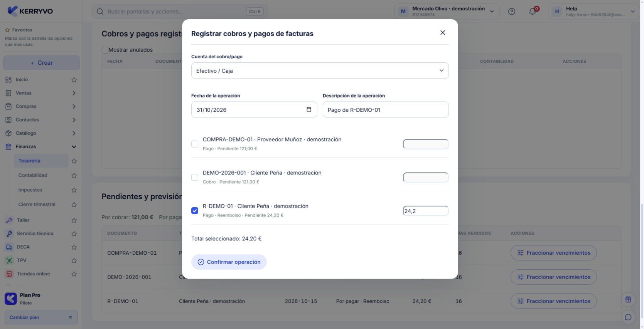Open the chat bubble icon
644x329 pixels.
coord(628,317)
